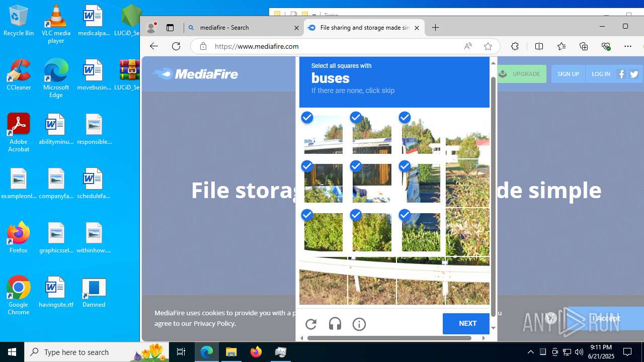Screen dimensions: 644x362
Task: Reload the captcha challenge
Action: pos(311,324)
